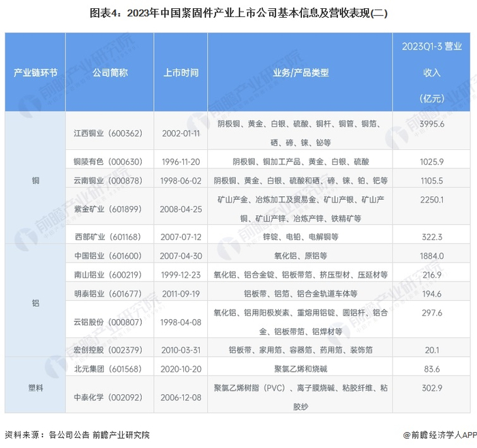This screenshot has width=477, height=448.
Task: Click revenue value 322.3
Action: click(431, 237)
